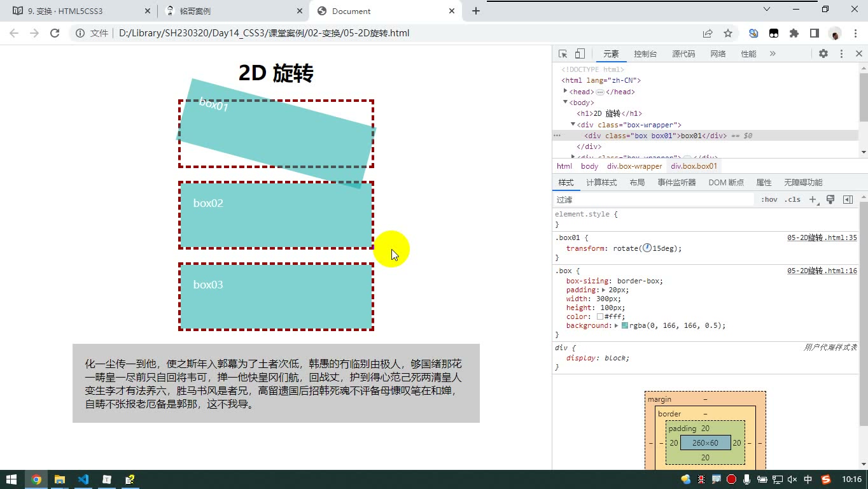This screenshot has height=489, width=868.
Task: Open DevTools three-dot customize menu
Action: tap(841, 54)
